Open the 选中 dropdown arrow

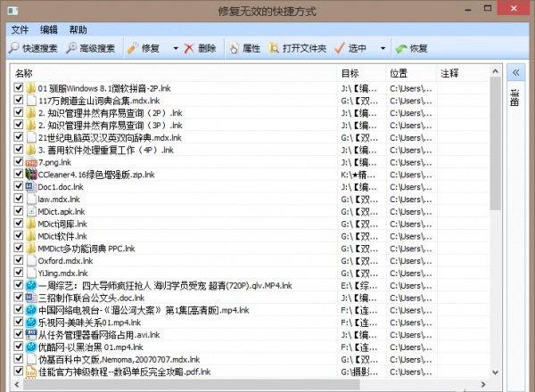(x=383, y=48)
